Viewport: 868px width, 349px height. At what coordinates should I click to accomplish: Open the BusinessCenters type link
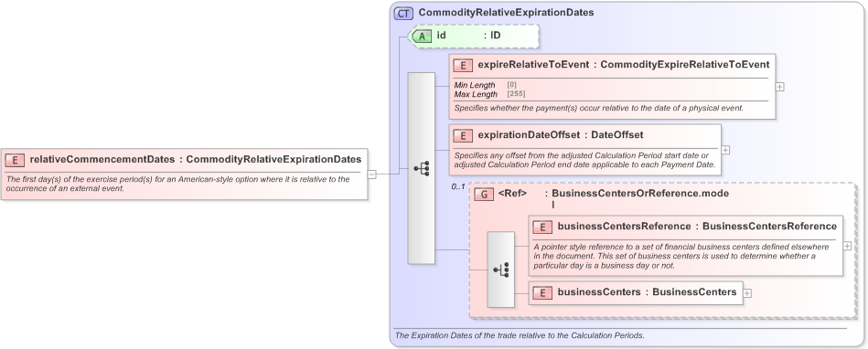tap(694, 292)
